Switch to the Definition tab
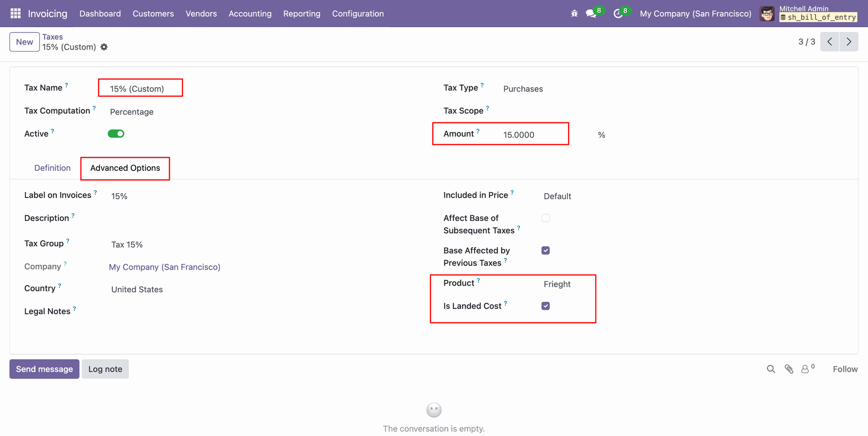 pos(52,168)
